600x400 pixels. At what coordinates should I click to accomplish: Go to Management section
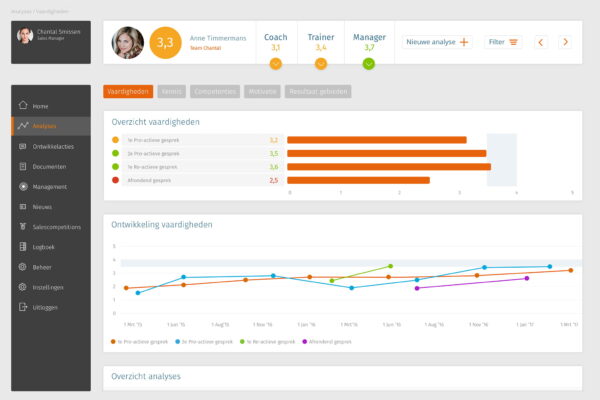pos(49,186)
